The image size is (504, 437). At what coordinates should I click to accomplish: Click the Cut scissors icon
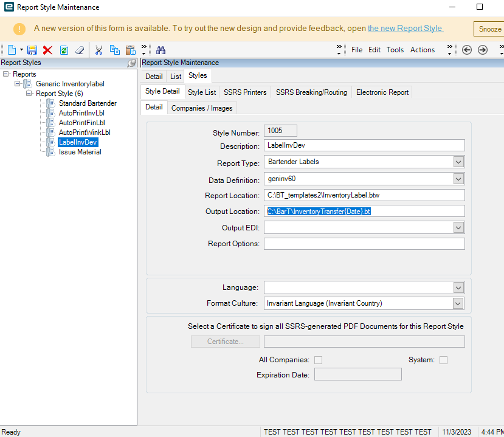[x=98, y=50]
